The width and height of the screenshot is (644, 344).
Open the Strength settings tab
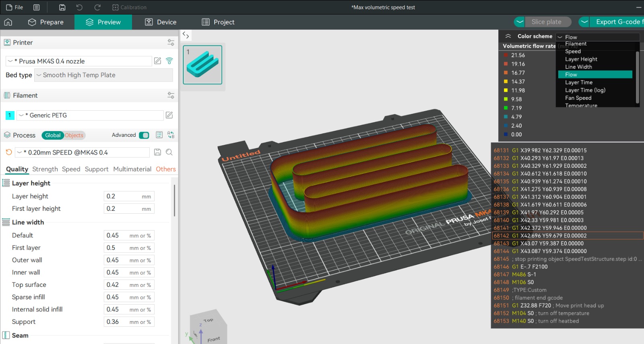[45, 169]
